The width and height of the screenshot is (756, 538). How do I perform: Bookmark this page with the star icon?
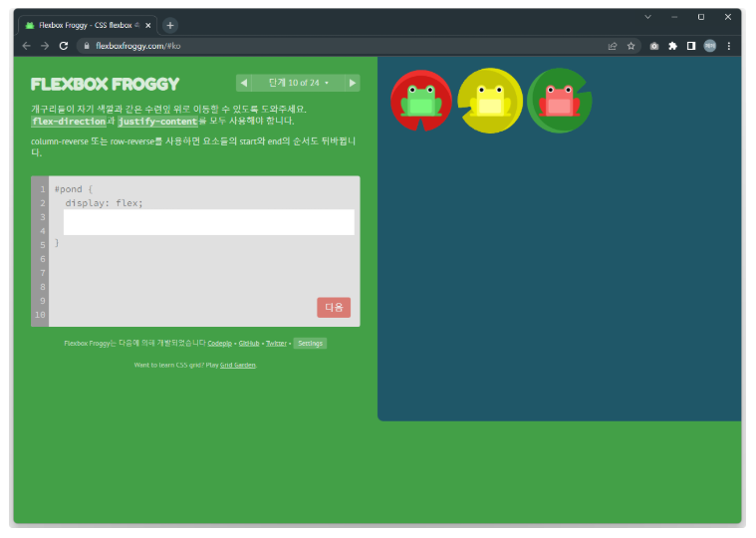[630, 46]
